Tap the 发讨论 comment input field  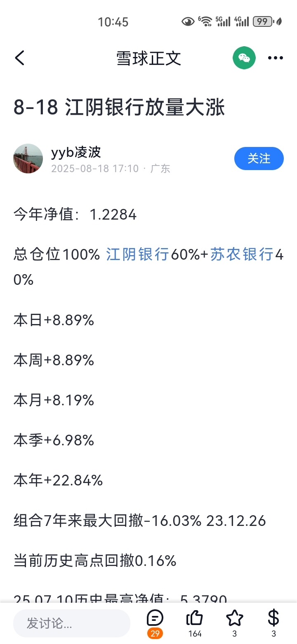72,623
